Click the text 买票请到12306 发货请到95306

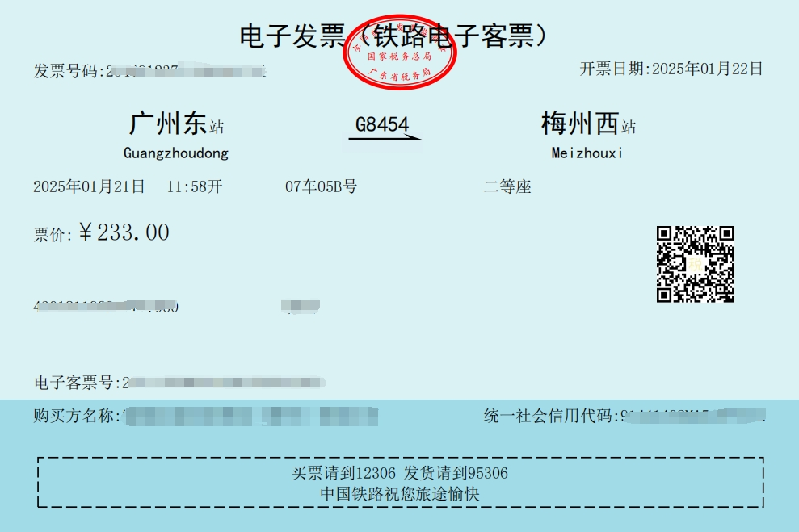[x=400, y=473]
